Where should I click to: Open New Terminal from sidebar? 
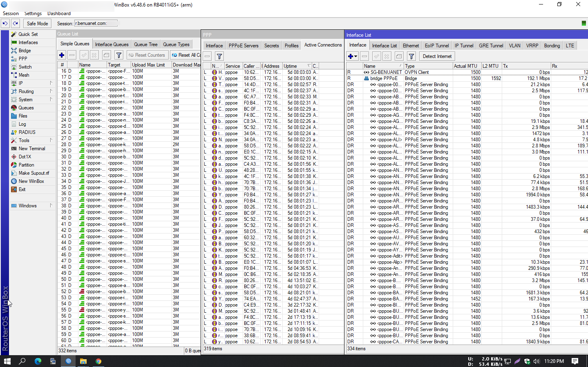tap(32, 149)
